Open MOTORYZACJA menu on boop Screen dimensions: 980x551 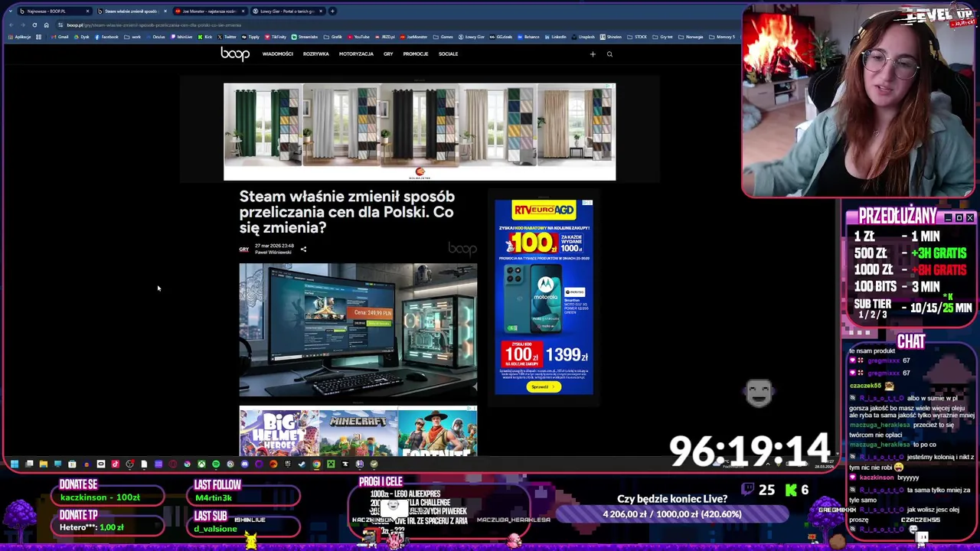357,54
